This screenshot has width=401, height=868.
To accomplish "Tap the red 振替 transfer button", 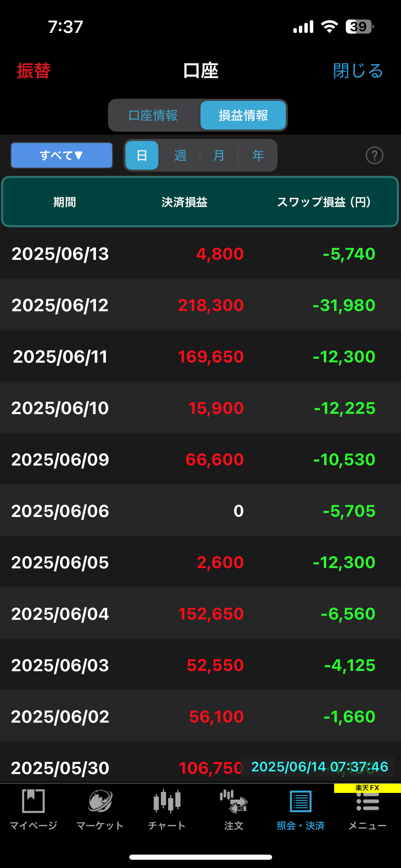I will [34, 71].
